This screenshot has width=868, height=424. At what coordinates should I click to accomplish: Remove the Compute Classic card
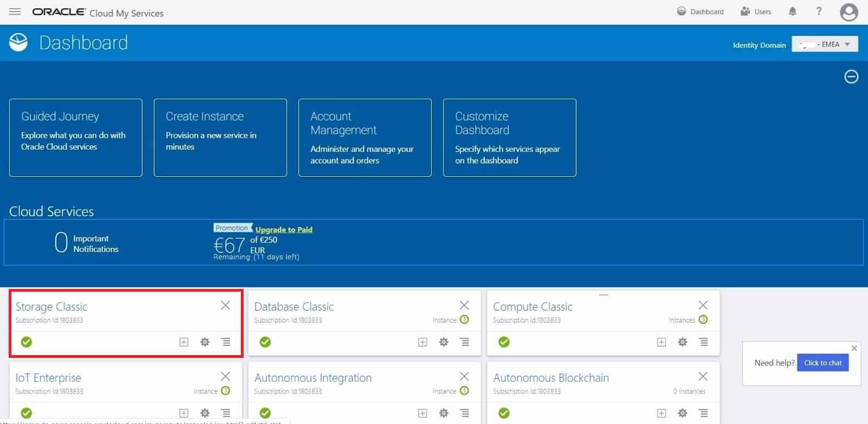click(703, 305)
